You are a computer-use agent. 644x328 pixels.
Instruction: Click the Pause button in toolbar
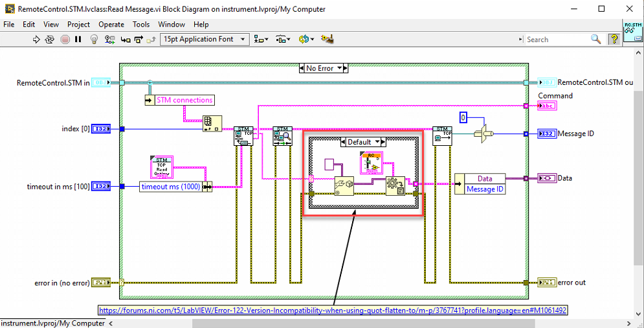(78, 40)
